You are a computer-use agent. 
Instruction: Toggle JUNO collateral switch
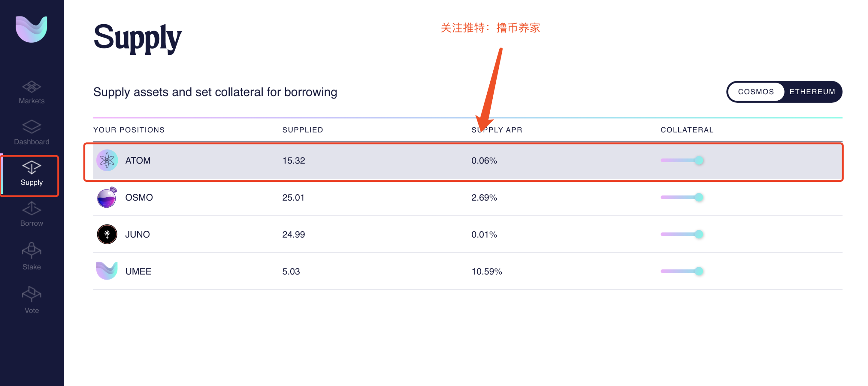pos(682,234)
